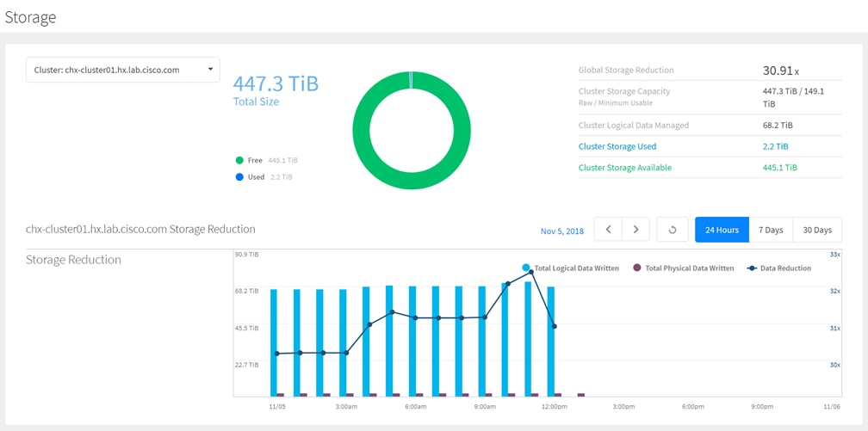Image resolution: width=868 pixels, height=431 pixels.
Task: Go to previous date with left chevron
Action: click(x=608, y=230)
